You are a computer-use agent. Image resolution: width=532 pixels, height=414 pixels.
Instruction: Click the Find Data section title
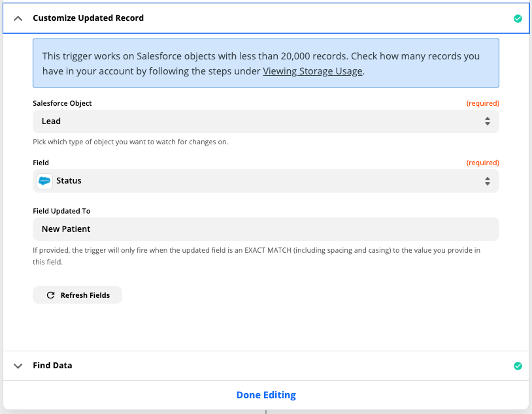click(52, 366)
